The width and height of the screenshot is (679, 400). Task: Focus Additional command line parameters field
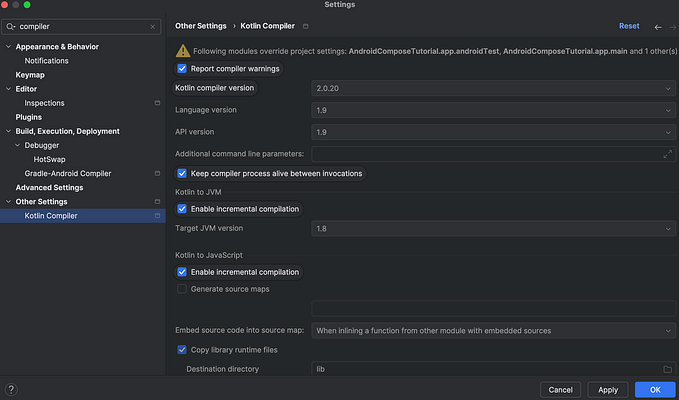pyautogui.click(x=493, y=154)
